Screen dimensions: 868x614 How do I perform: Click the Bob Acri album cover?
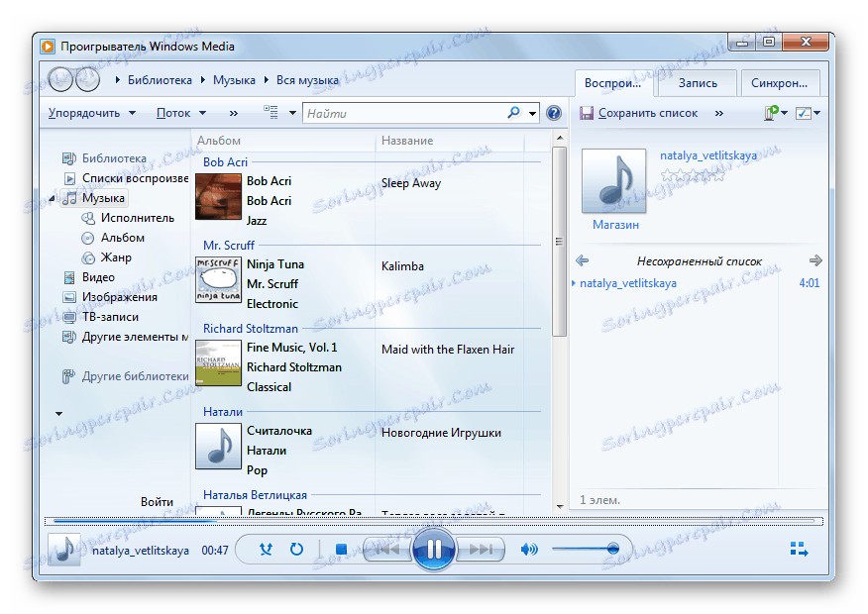218,196
